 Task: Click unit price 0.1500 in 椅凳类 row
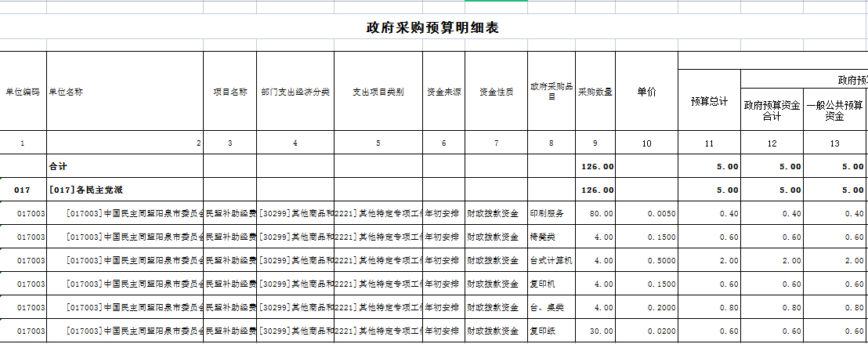pos(646,237)
